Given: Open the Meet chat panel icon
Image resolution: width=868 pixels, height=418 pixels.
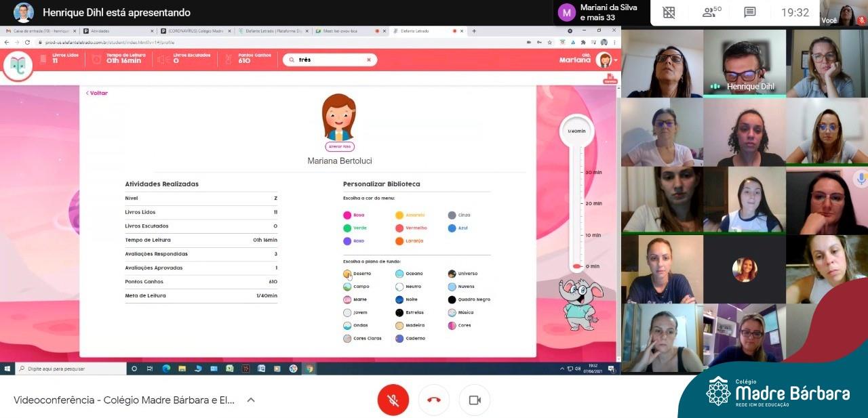Looking at the screenshot, I should click(749, 12).
